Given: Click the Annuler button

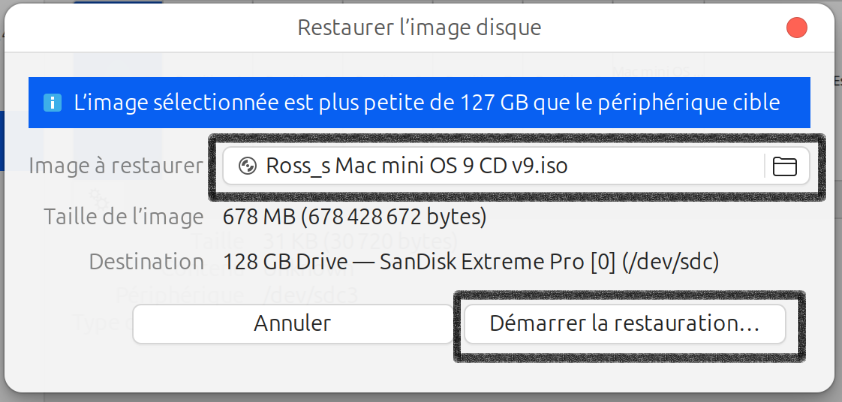Looking at the screenshot, I should coord(292,324).
